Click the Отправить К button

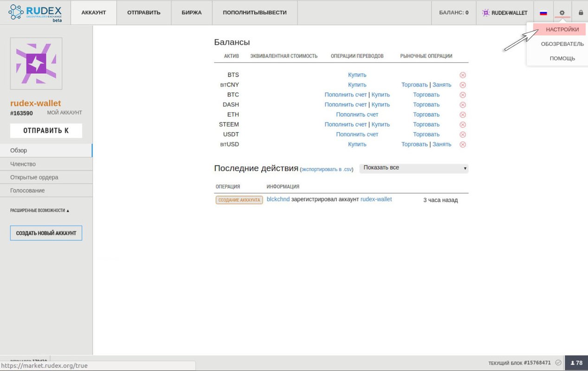(46, 131)
